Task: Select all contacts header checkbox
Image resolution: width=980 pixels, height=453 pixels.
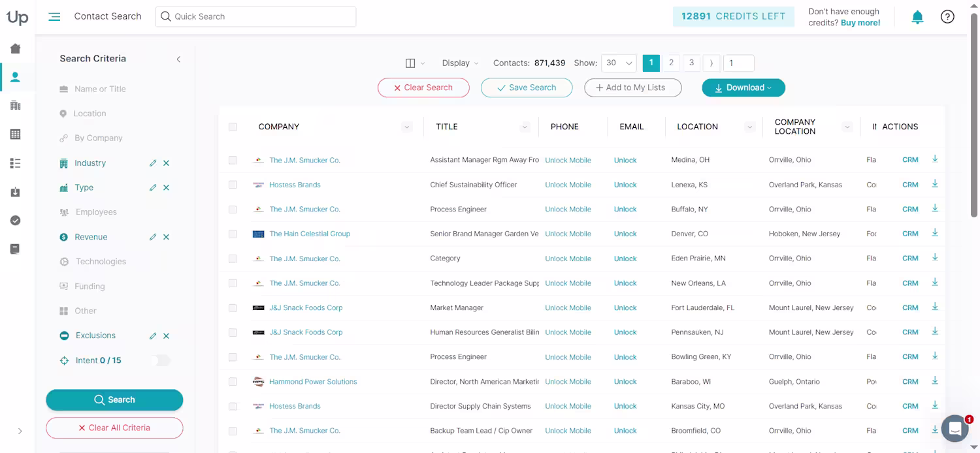Action: point(233,127)
